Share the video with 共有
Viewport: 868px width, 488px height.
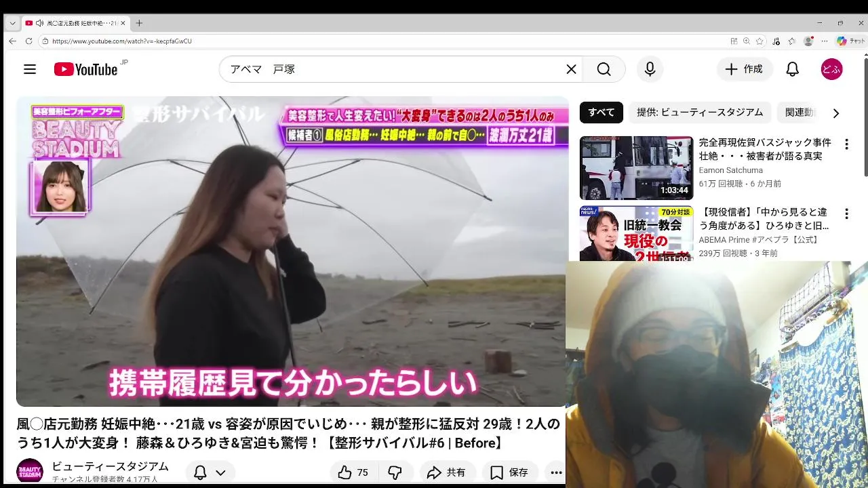pyautogui.click(x=446, y=472)
